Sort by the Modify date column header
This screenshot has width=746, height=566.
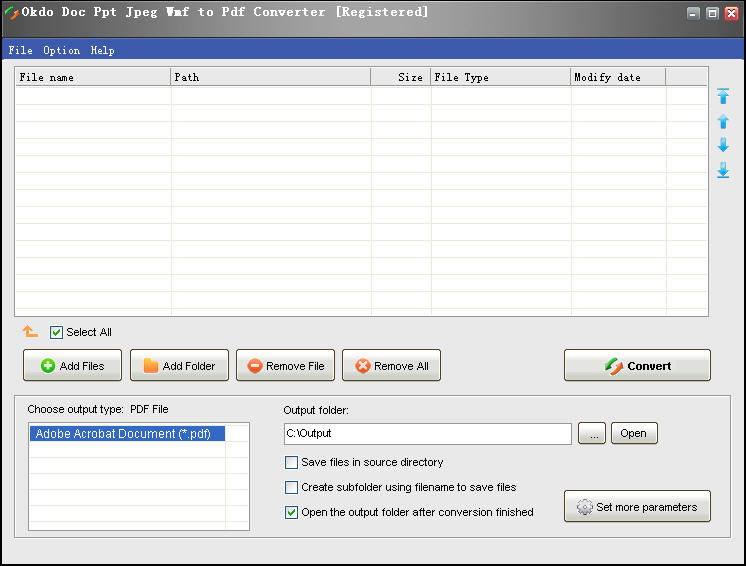[618, 77]
